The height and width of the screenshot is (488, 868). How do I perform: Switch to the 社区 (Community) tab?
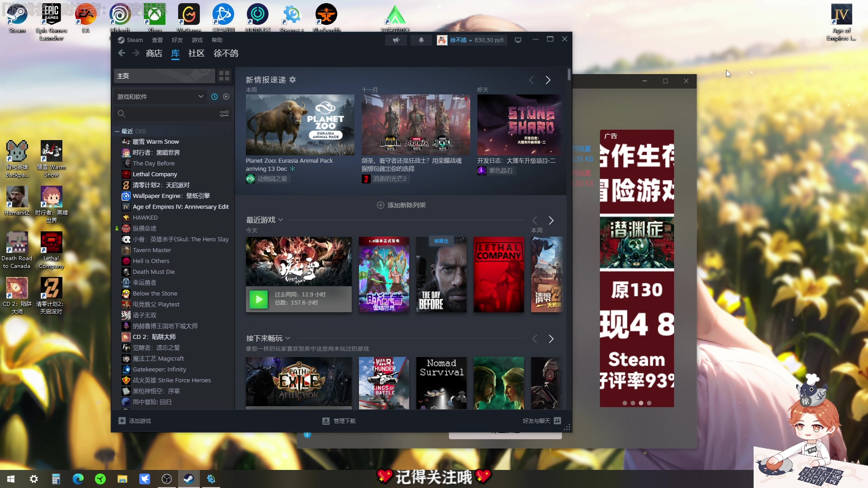(196, 53)
